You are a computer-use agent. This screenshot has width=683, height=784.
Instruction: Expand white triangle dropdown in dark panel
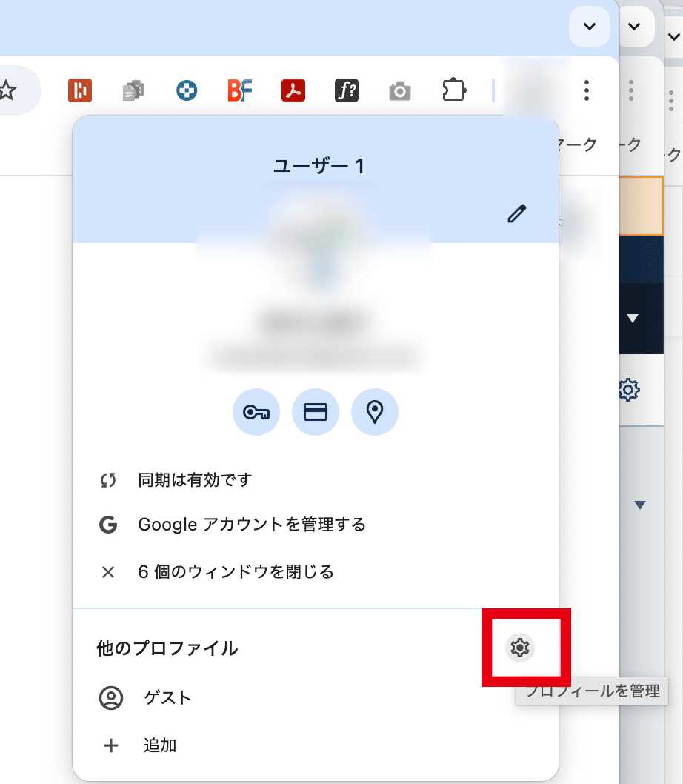633,319
